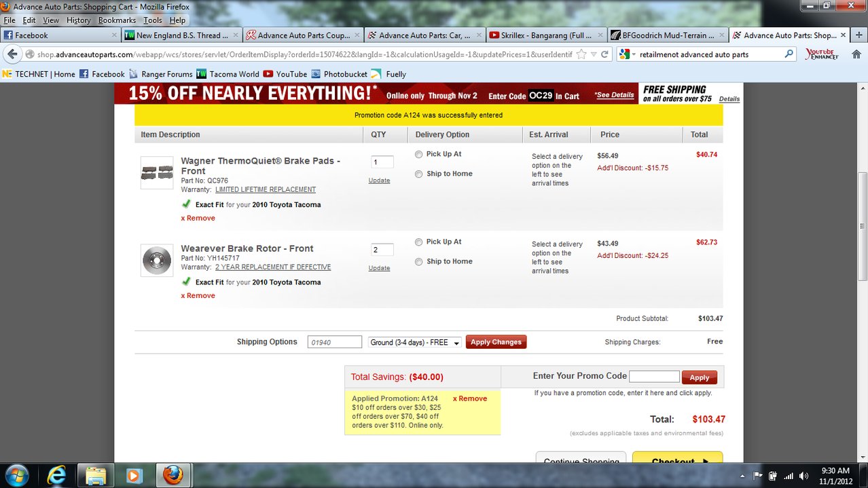
Task: Switch to the Advance Auto Parts Coup... tab
Action: [304, 35]
